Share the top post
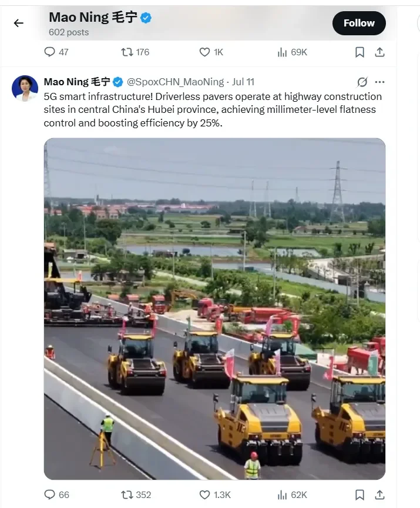This screenshot has width=420, height=508. point(379,52)
